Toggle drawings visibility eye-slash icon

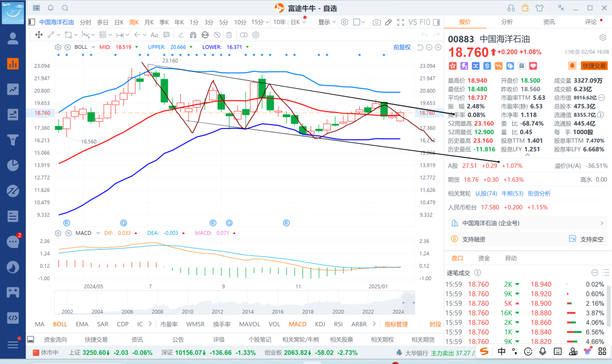(x=217, y=35)
